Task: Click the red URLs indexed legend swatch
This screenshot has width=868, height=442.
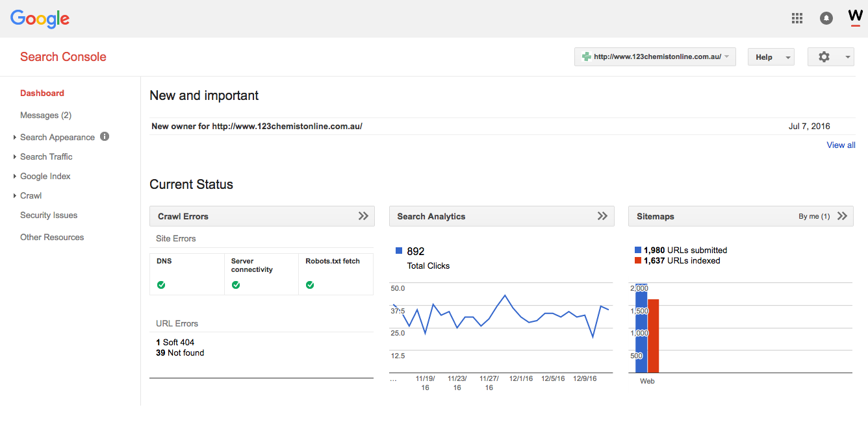Action: click(638, 260)
